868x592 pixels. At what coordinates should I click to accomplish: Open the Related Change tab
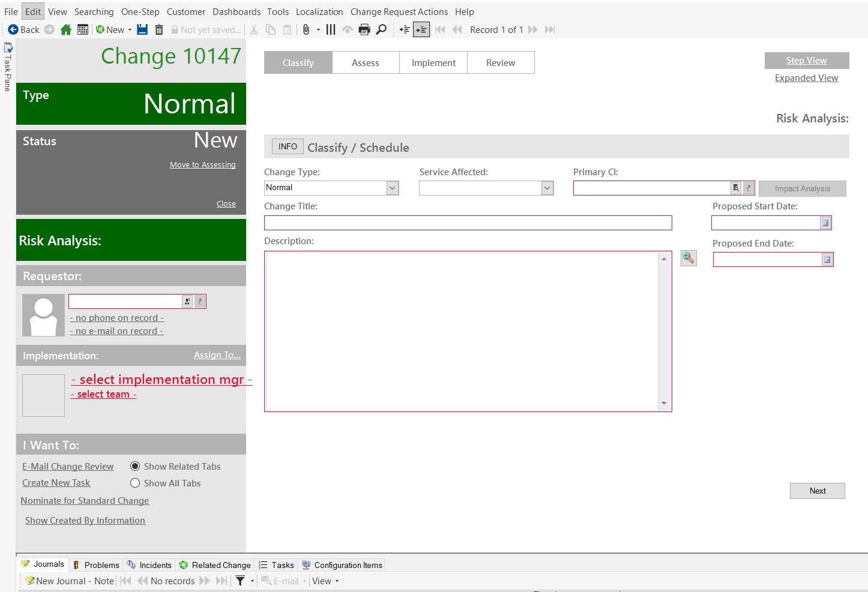[215, 565]
